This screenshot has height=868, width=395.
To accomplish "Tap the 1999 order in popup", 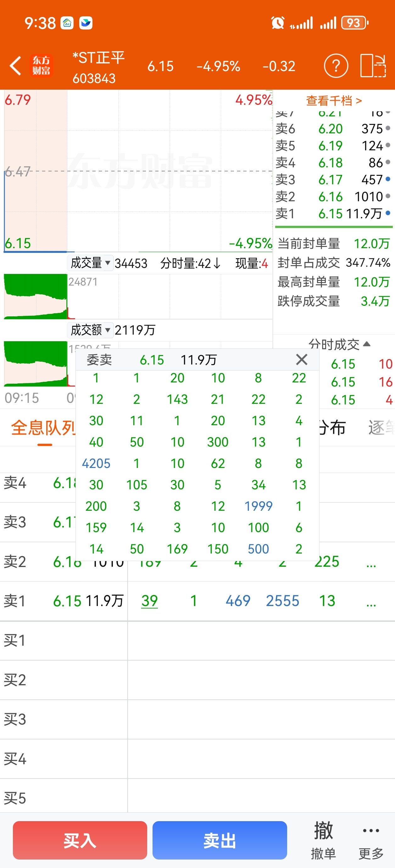I will [259, 506].
